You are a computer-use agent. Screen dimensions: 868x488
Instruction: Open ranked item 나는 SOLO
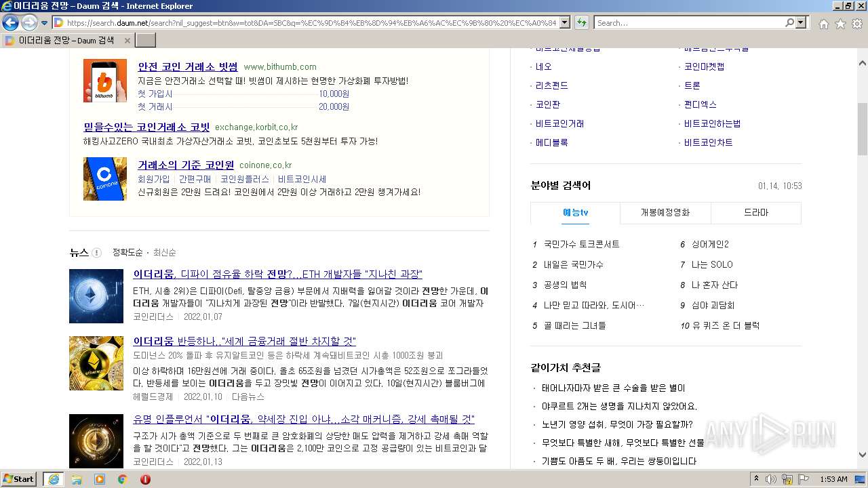point(712,264)
